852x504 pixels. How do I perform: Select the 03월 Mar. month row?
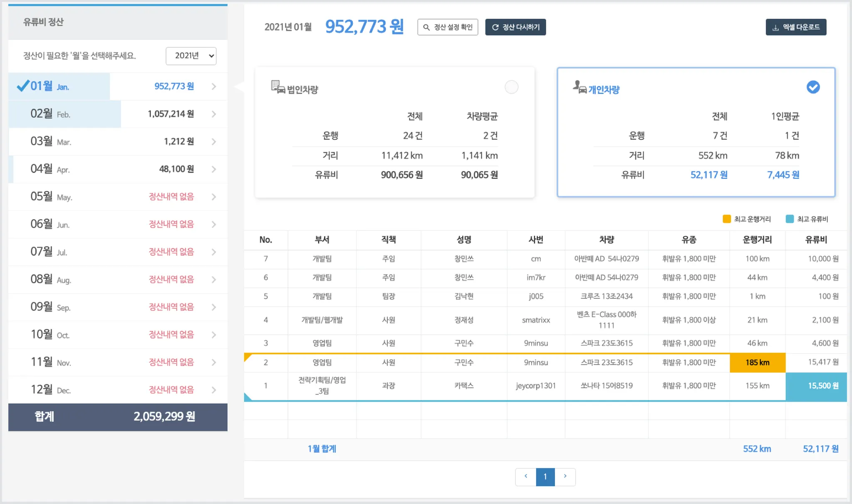[x=118, y=141]
